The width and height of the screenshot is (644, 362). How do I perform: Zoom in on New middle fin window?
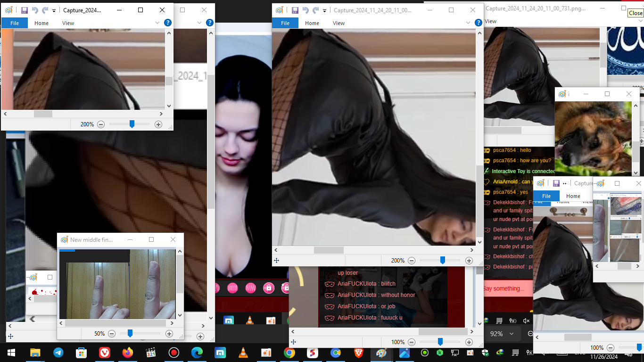click(x=169, y=333)
